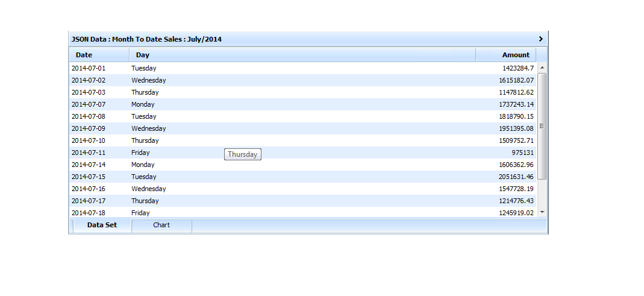Select the 2014-07-02 date cell

[x=89, y=80]
